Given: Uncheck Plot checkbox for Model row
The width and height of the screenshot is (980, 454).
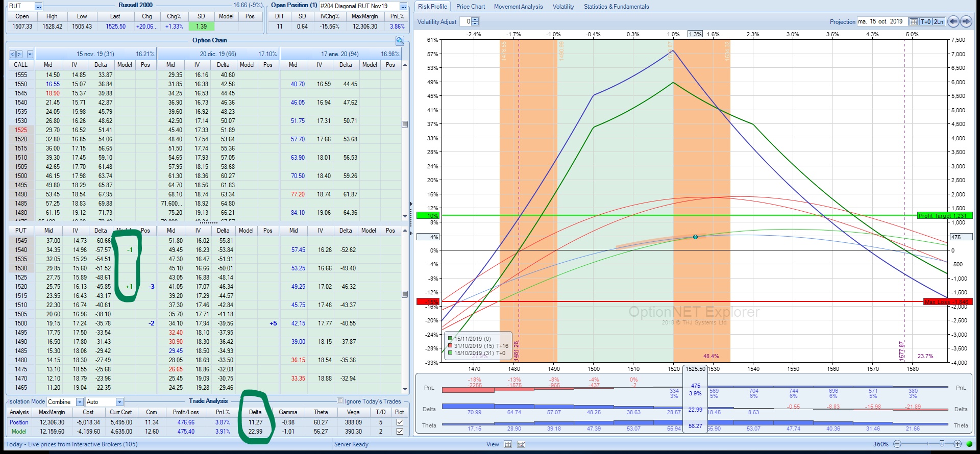Looking at the screenshot, I should [x=400, y=432].
